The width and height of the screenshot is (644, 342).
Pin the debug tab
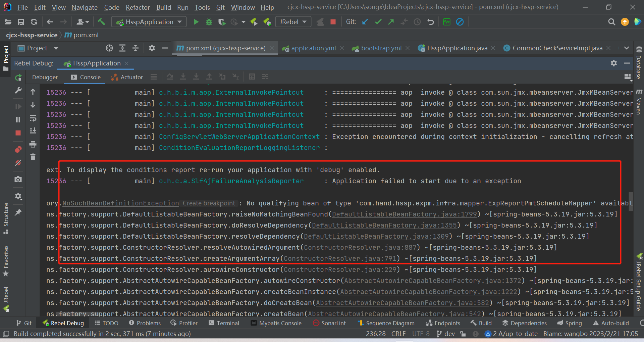(18, 212)
